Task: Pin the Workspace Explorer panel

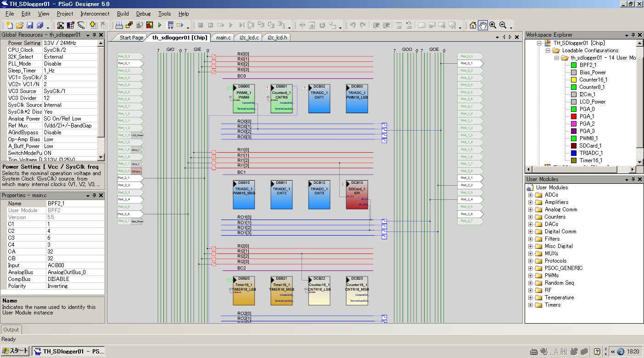Action: (633, 35)
